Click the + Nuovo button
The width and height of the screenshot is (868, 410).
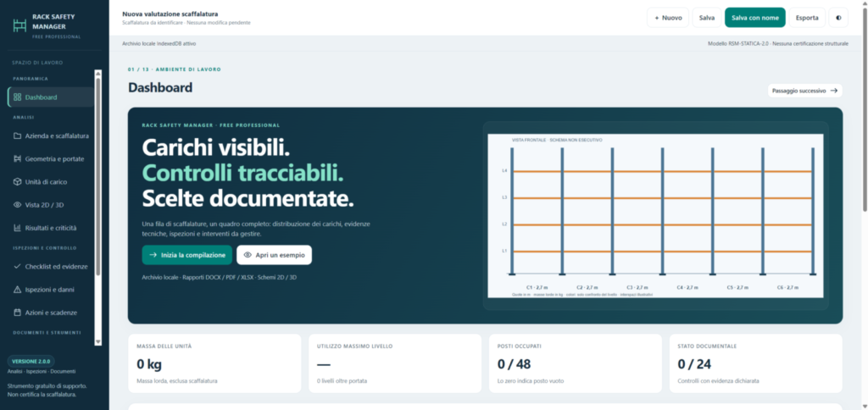click(668, 18)
